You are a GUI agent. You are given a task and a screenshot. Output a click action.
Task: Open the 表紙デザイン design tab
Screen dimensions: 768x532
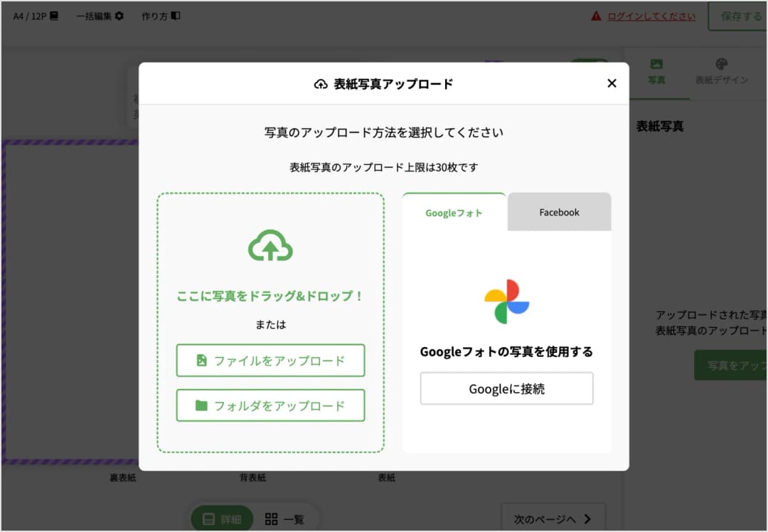[x=722, y=68]
